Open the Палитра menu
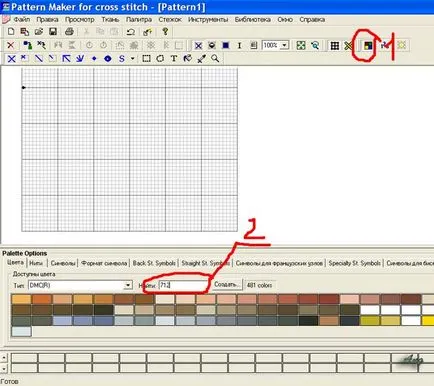This screenshot has width=434, height=386. (139, 20)
